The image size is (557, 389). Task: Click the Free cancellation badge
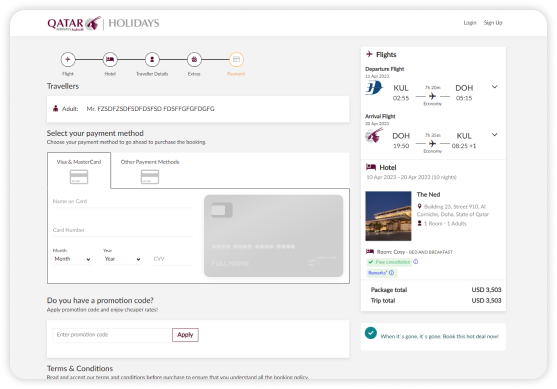click(x=389, y=262)
